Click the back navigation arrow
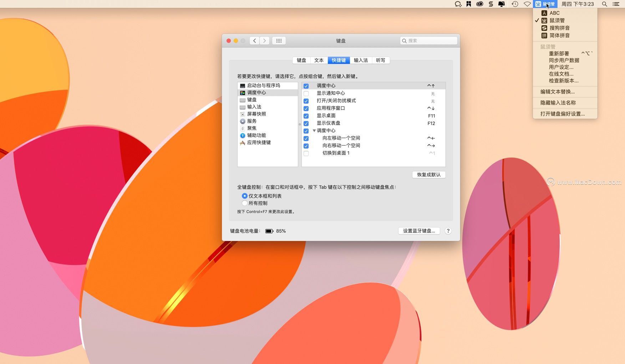Screen dimensions: 625x364 [x=254, y=41]
